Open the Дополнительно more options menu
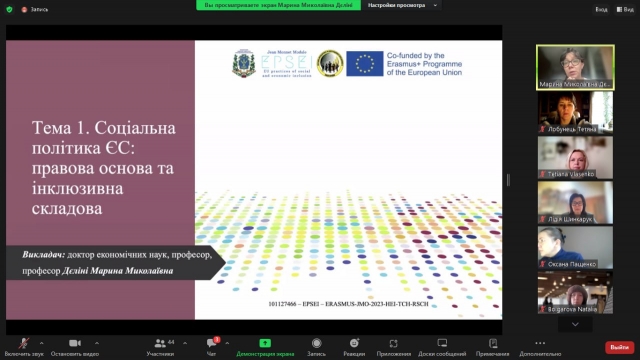The height and width of the screenshot is (360, 640). pyautogui.click(x=540, y=347)
